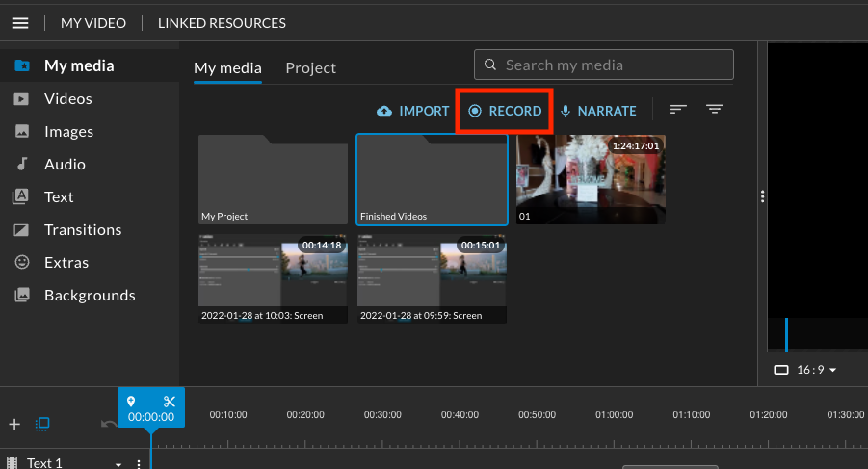The image size is (868, 469).
Task: Open the media filter options
Action: pyautogui.click(x=715, y=110)
